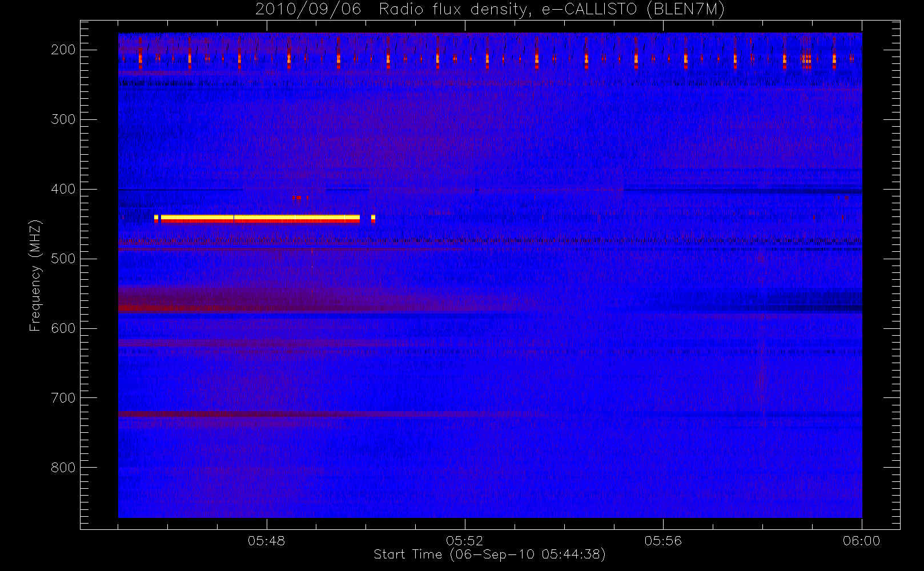The width and height of the screenshot is (924, 571).
Task: Click the 05:48 time tick label
Action: click(x=266, y=541)
